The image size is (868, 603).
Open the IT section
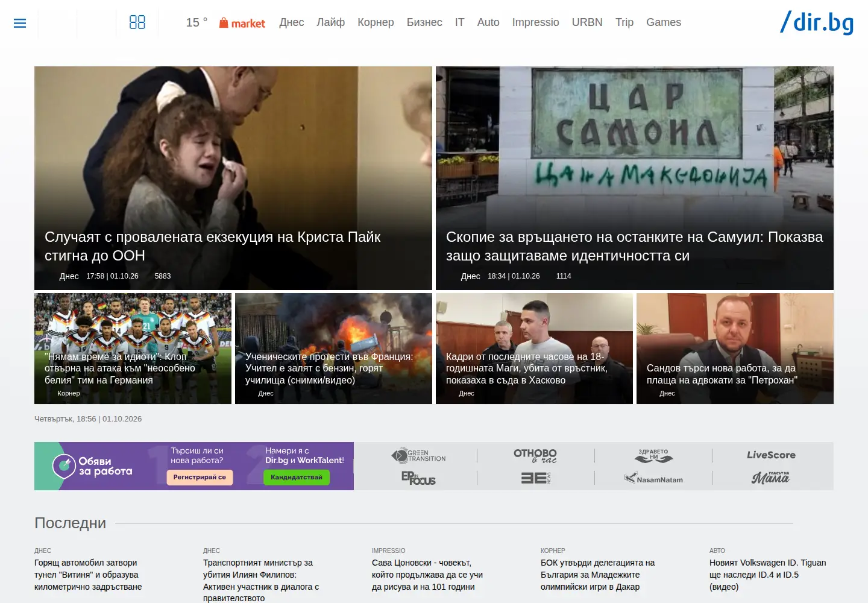click(459, 22)
